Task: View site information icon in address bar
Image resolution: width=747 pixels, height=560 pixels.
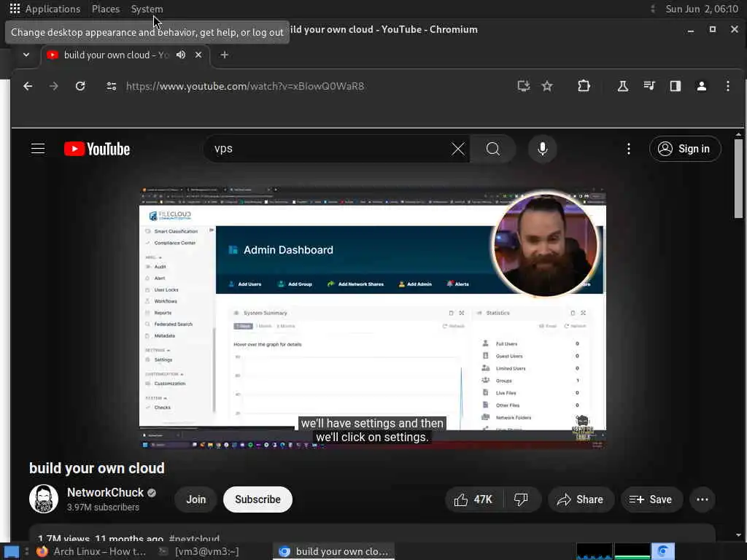Action: [x=112, y=86]
